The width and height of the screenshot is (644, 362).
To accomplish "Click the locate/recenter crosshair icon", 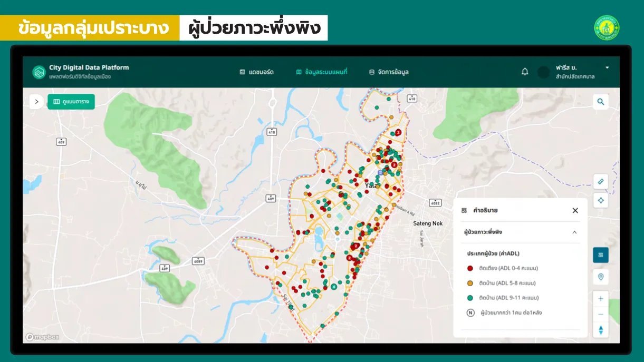I will click(600, 201).
